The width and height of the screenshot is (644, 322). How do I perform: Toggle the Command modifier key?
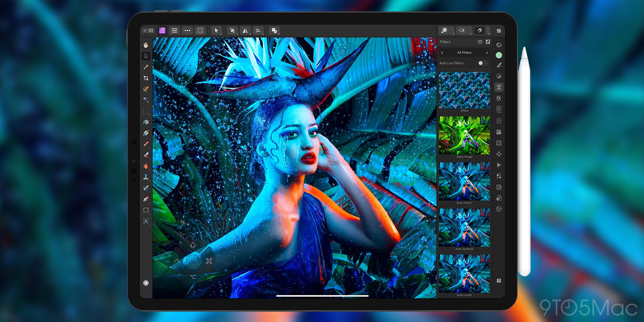pos(209,261)
